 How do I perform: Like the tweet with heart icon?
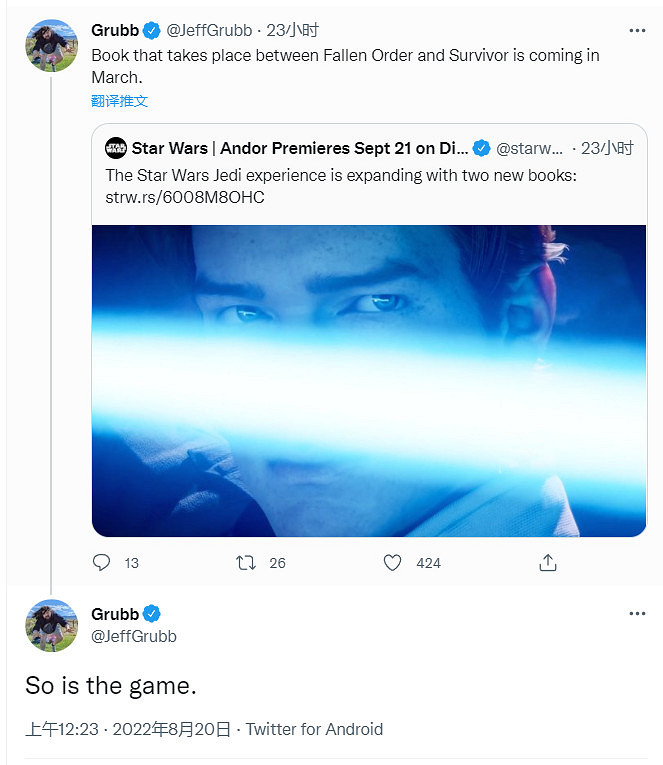click(x=393, y=563)
